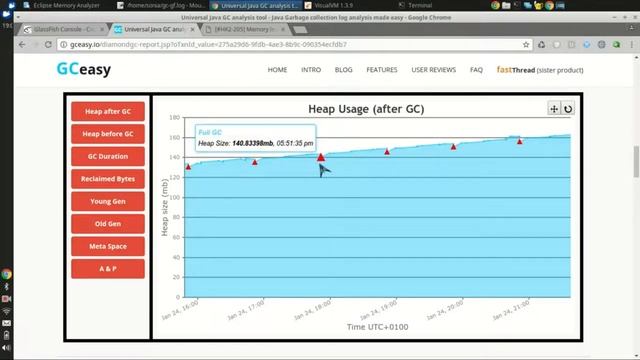640x360 pixels.
Task: Show the A & P chart
Action: tap(108, 269)
